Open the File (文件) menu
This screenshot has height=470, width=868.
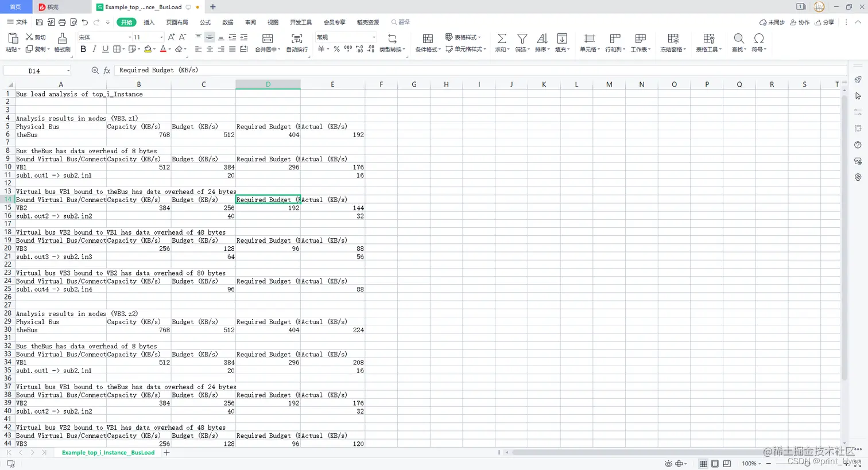17,22
